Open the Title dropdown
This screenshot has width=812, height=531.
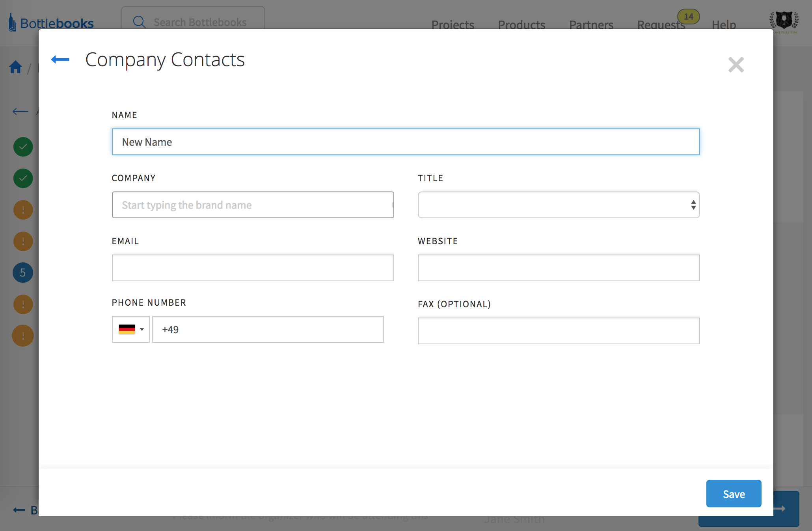click(558, 205)
